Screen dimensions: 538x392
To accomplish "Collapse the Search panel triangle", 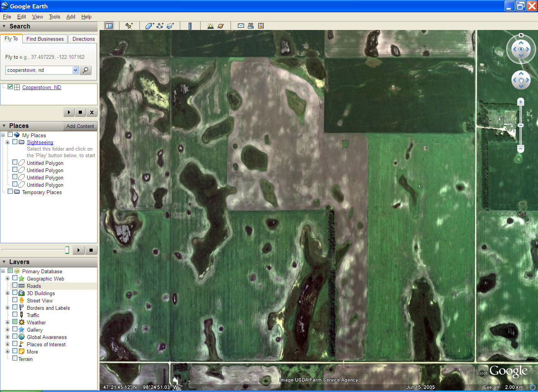I will point(4,27).
